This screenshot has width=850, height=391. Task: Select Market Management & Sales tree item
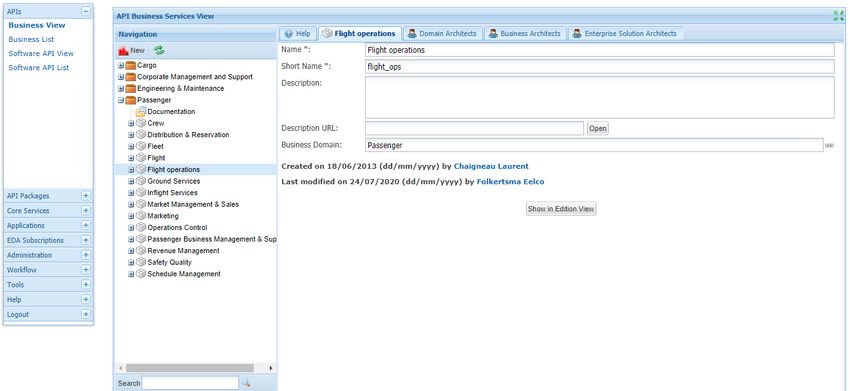click(193, 204)
